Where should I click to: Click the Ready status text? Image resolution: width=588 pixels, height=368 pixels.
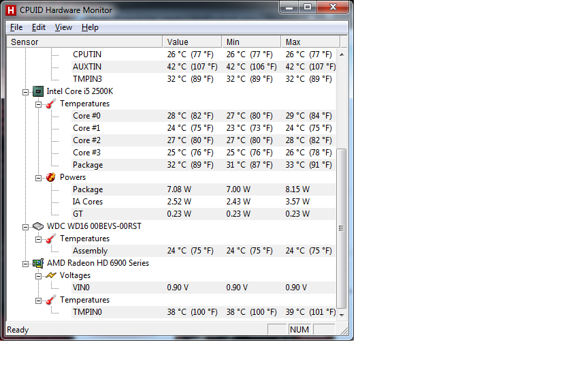[18, 330]
